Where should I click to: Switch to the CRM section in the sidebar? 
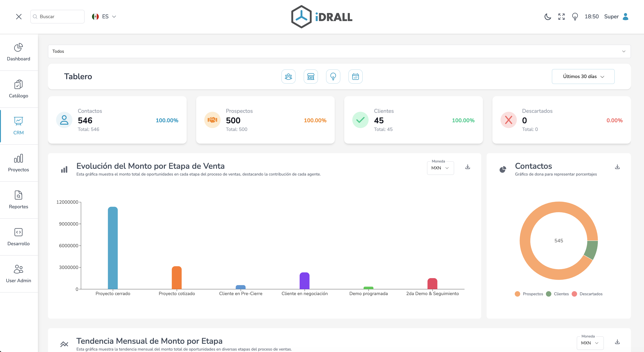coord(19,126)
